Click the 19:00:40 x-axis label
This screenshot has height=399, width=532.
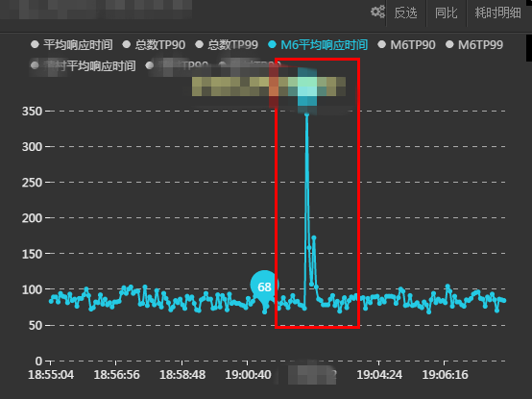coord(248,375)
